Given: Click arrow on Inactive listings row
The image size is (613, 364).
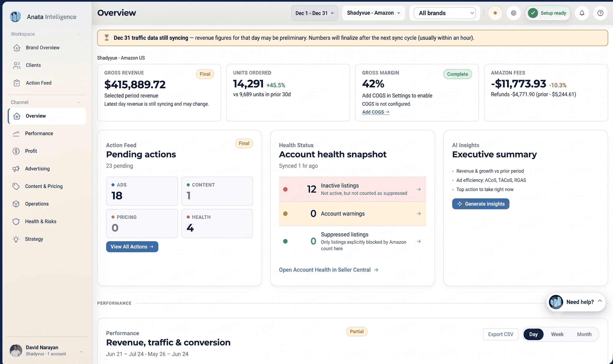Looking at the screenshot, I should point(419,189).
